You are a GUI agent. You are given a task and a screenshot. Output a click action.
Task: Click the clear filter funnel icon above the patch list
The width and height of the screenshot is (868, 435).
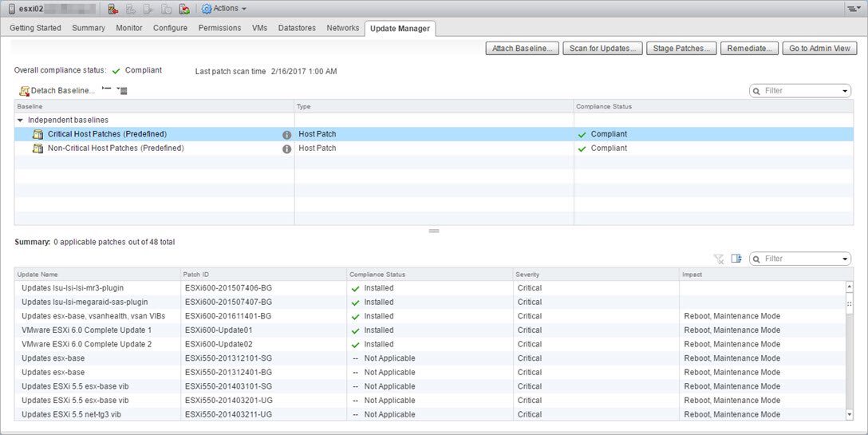(x=719, y=259)
